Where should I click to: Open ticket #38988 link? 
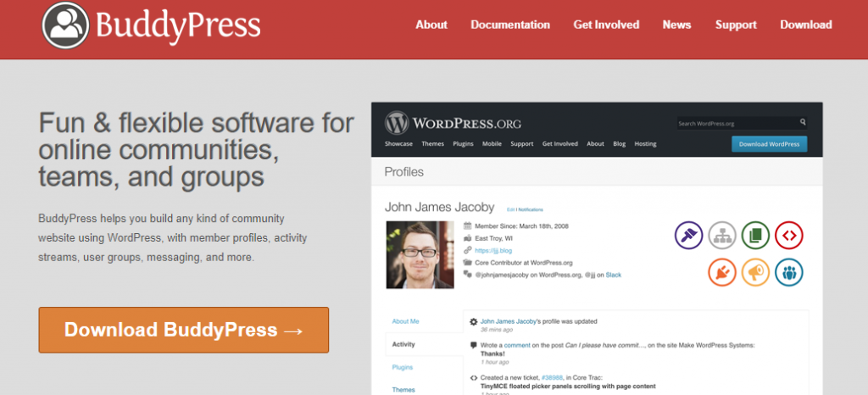553,378
